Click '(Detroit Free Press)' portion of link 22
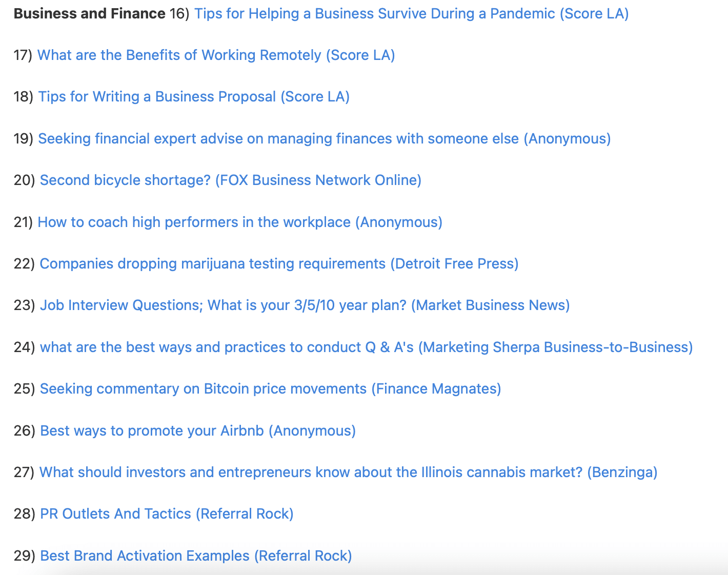Screen dimensions: 728x575 pos(454,264)
